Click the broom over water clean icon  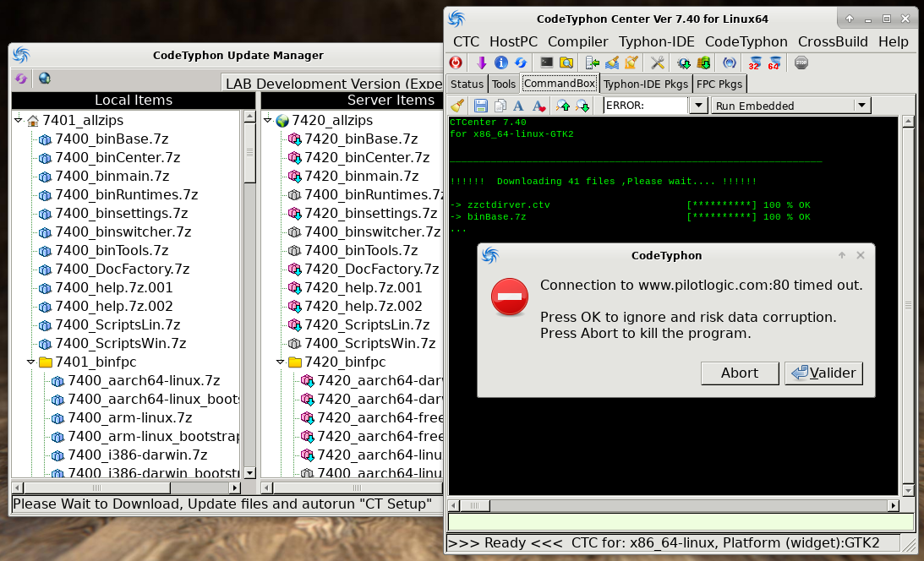tap(612, 63)
